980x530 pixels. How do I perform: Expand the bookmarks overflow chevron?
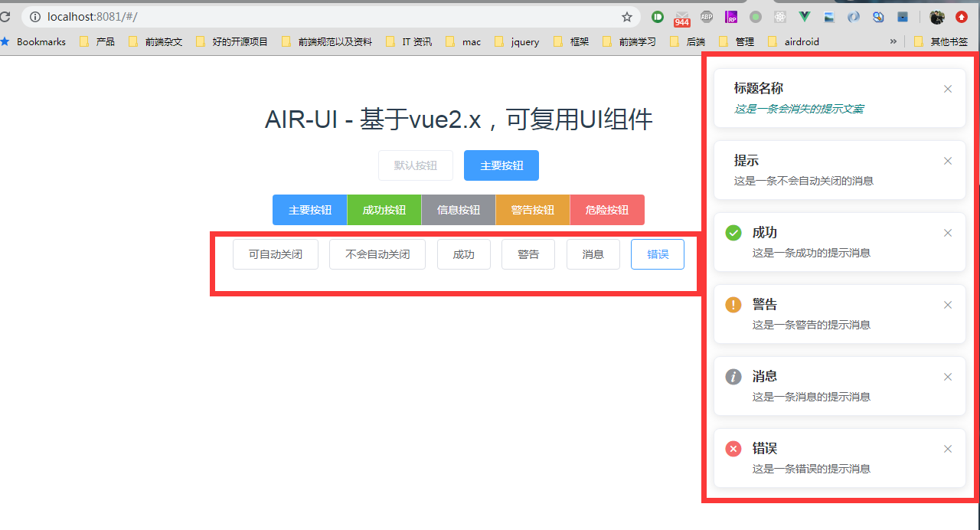(x=893, y=42)
